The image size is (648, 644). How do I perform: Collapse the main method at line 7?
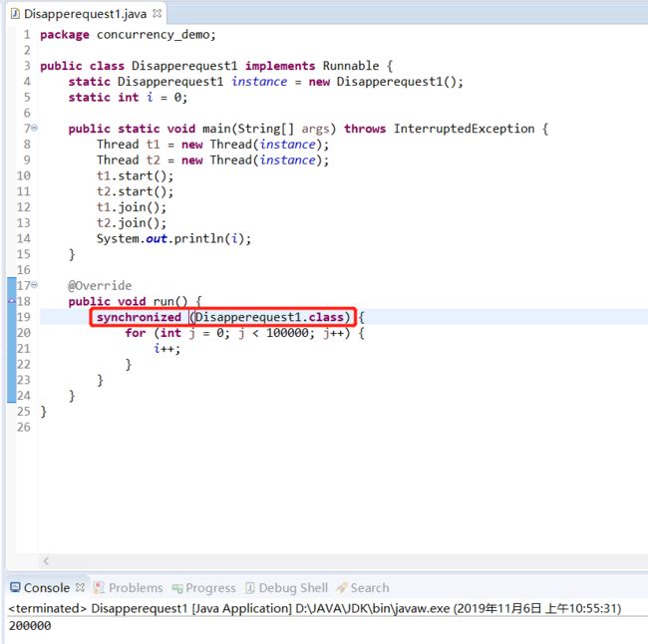(35, 128)
